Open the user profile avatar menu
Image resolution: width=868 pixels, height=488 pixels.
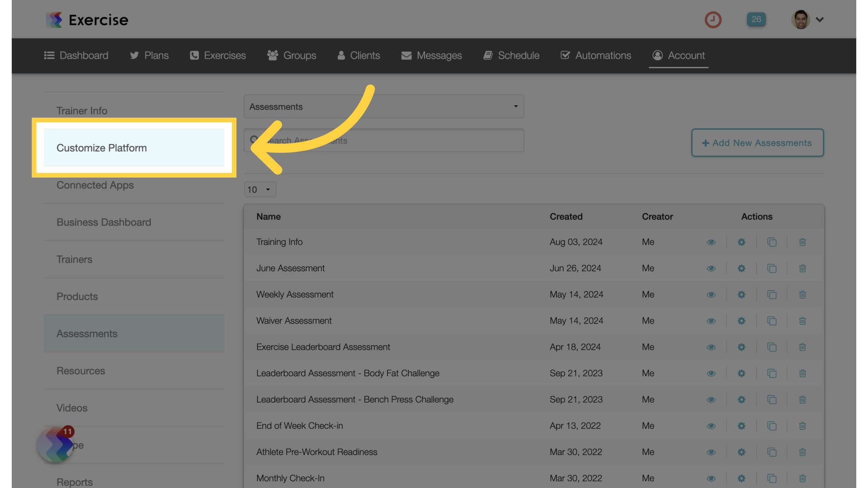click(808, 19)
